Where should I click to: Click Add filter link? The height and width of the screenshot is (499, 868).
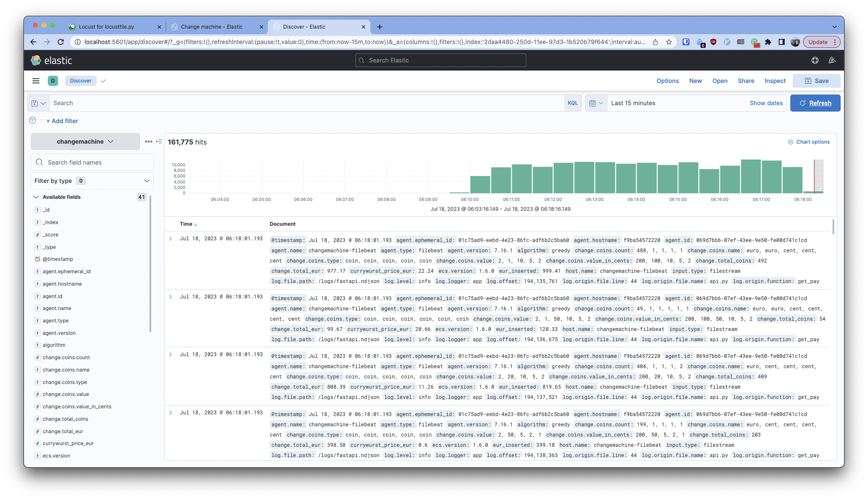pos(62,121)
